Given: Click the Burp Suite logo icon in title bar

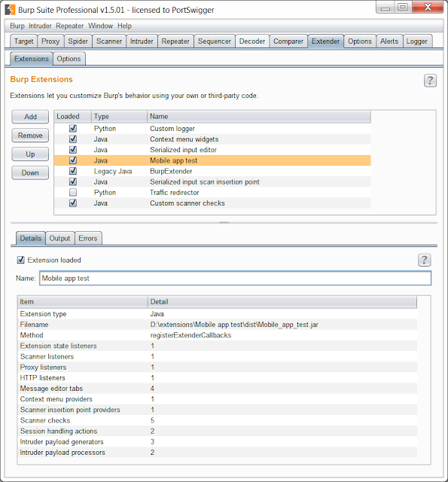Looking at the screenshot, I should 10,10.
